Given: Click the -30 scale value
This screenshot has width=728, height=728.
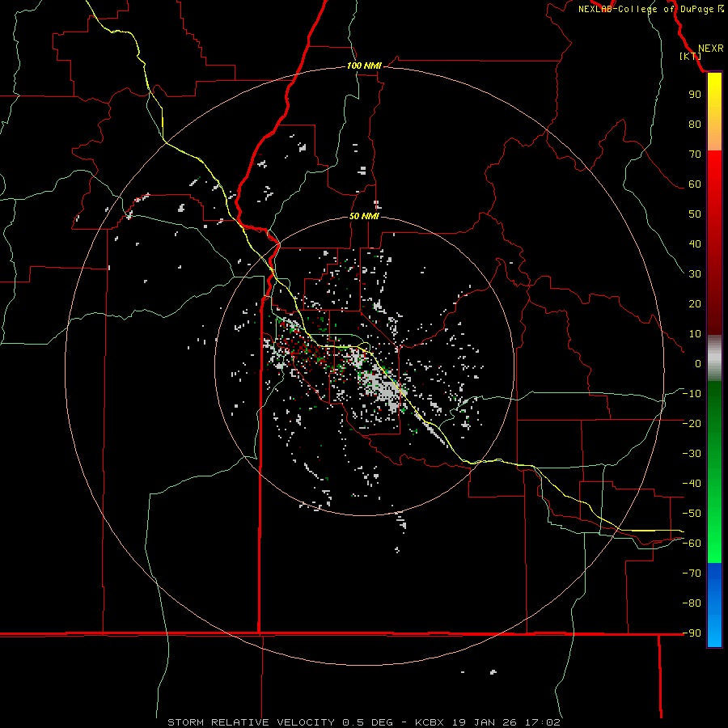Looking at the screenshot, I should click(x=692, y=454).
